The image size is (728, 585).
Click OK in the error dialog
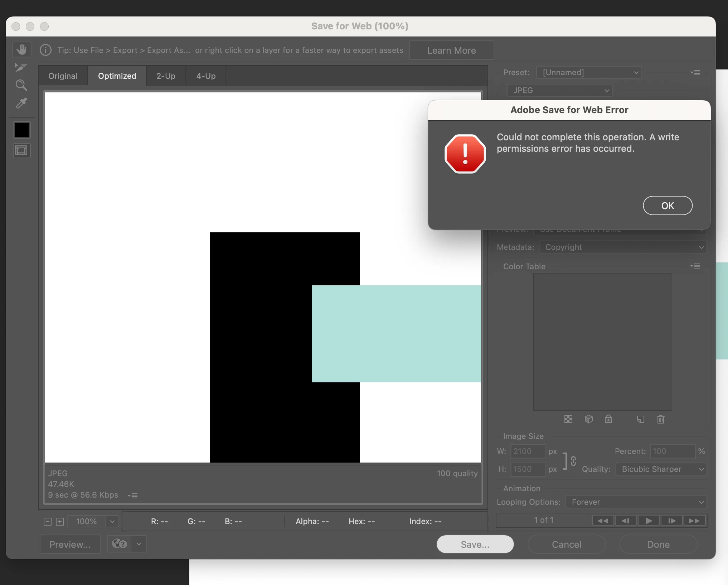click(x=667, y=206)
